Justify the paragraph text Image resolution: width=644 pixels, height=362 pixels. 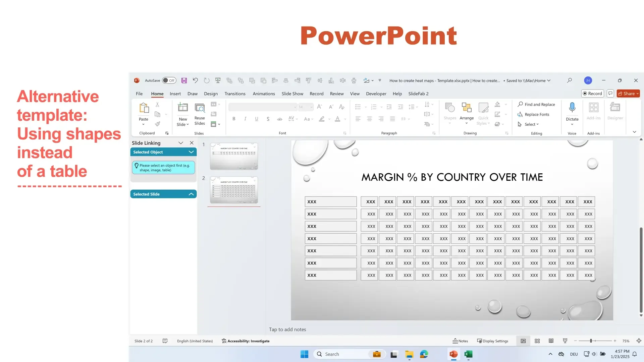coord(392,119)
